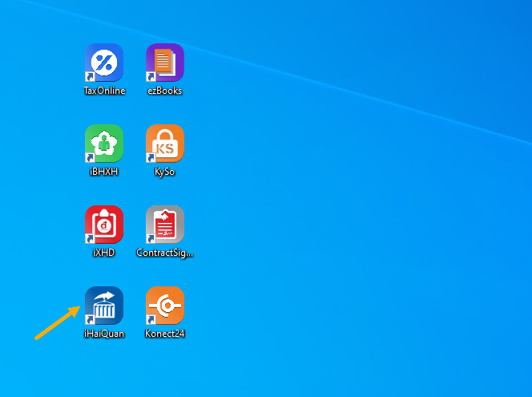
Task: Select the KySo padlock shortcut icon
Action: 165,144
